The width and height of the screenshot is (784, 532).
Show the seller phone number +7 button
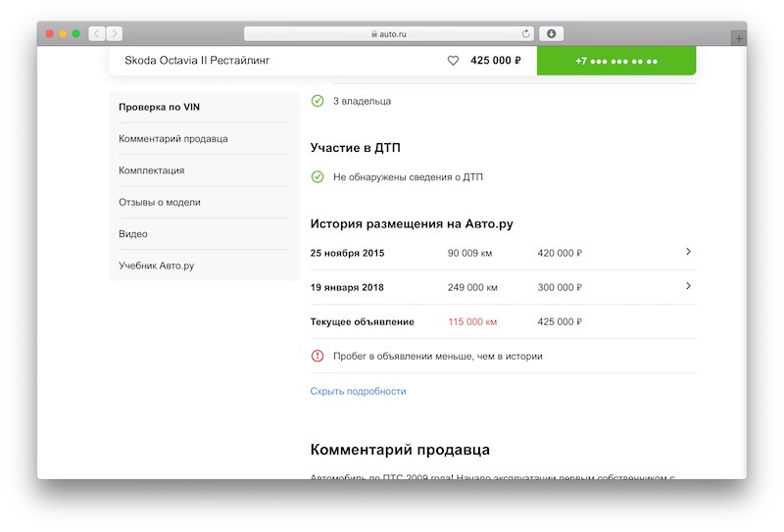pyautogui.click(x=616, y=61)
